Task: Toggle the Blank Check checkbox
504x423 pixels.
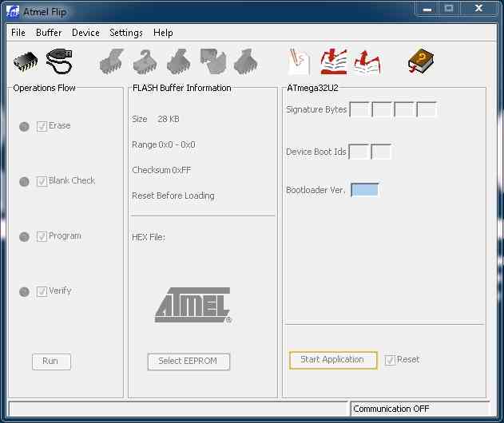Action: point(42,181)
